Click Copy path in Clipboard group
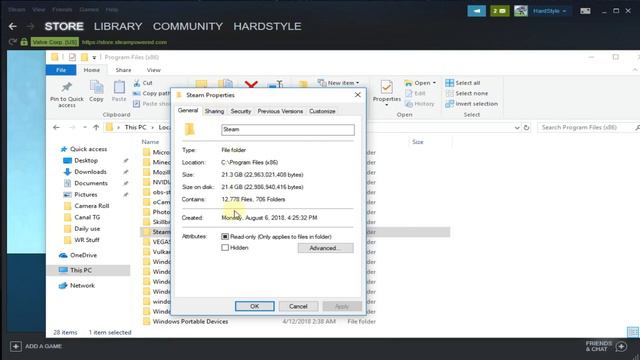Viewport: 640px width, 360px height. [151, 93]
